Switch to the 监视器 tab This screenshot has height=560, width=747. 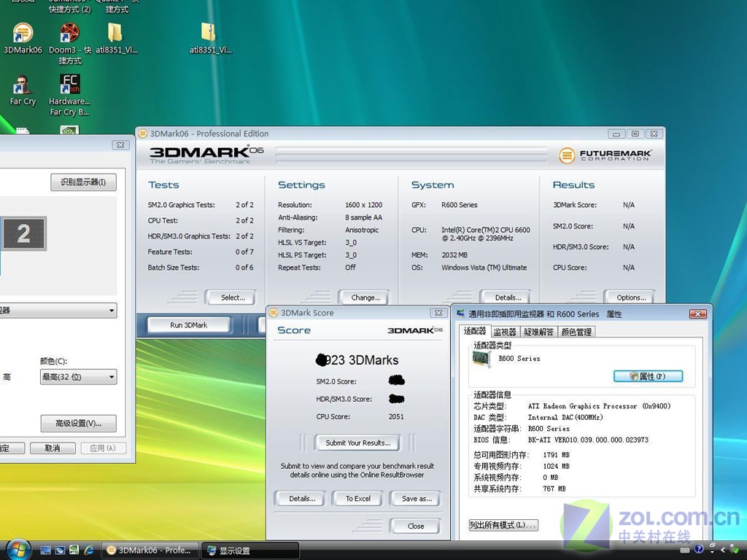coord(505,332)
